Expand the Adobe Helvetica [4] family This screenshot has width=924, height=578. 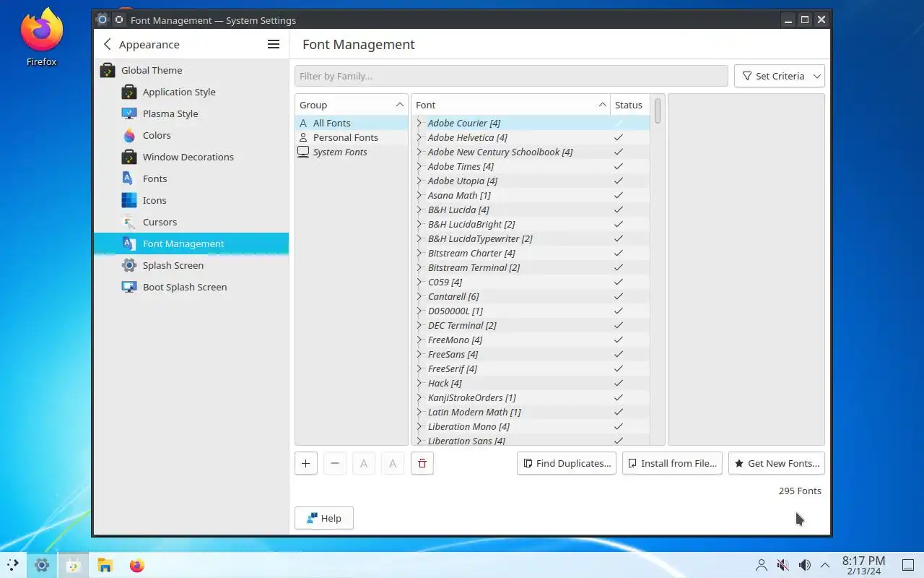click(x=419, y=137)
